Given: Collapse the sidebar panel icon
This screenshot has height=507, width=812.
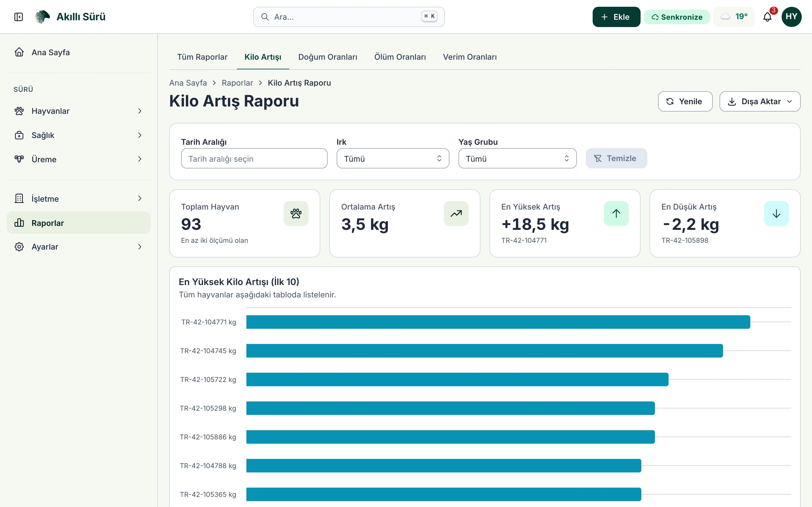Looking at the screenshot, I should pos(18,17).
